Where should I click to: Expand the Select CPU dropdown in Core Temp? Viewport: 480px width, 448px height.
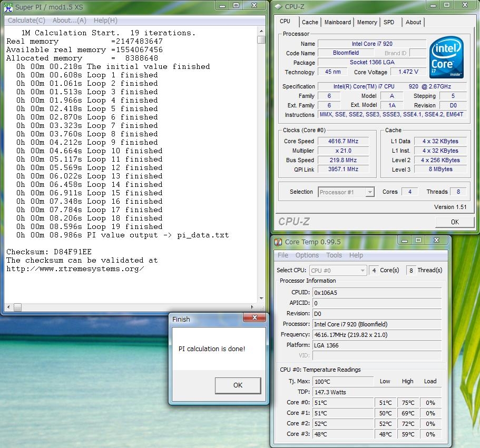(x=362, y=270)
